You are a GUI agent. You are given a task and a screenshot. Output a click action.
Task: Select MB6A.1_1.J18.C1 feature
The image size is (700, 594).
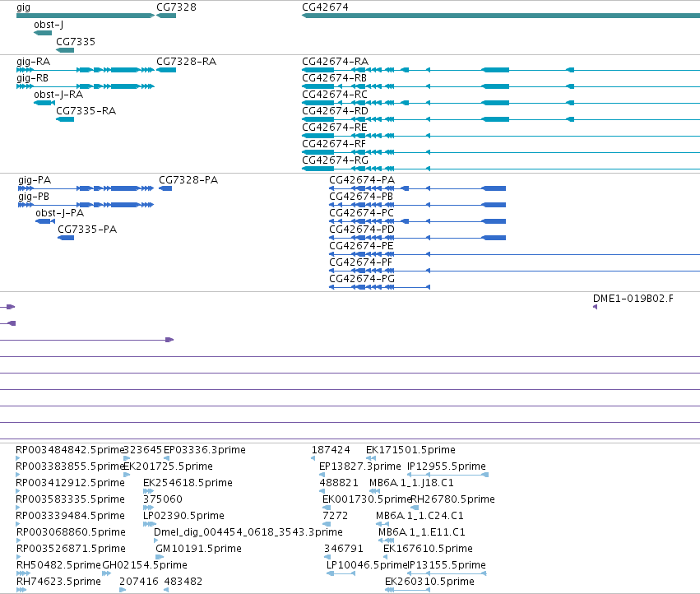(411, 483)
